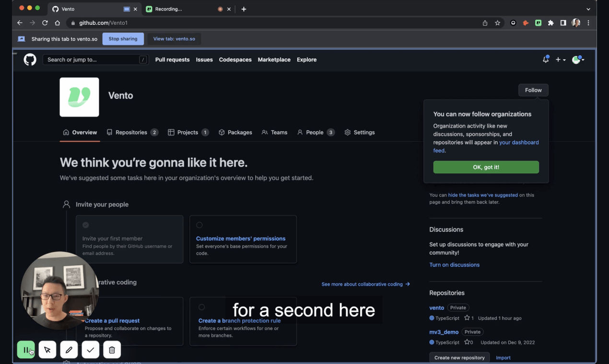Open Explore in header
This screenshot has width=609, height=364.
coord(307,60)
